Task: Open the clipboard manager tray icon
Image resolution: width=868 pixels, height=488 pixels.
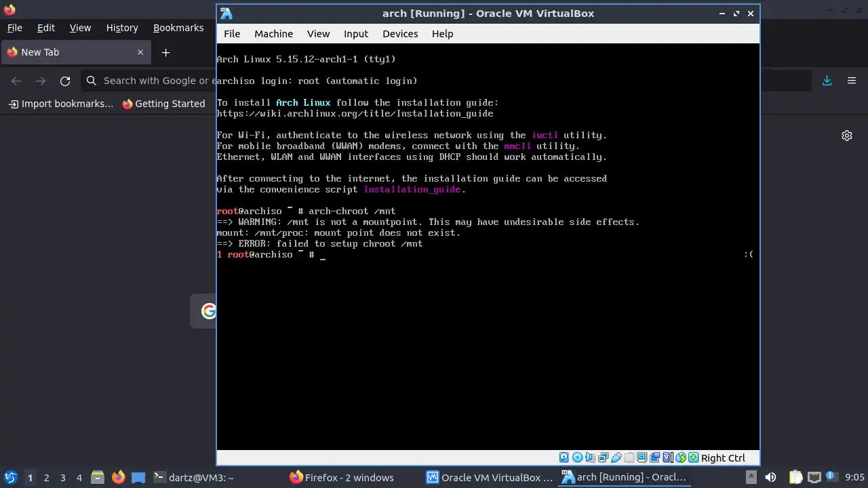Action: (795, 478)
